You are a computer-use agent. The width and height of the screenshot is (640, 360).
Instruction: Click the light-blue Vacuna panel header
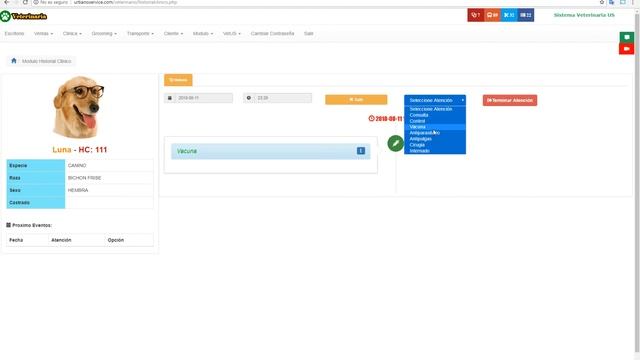[271, 151]
